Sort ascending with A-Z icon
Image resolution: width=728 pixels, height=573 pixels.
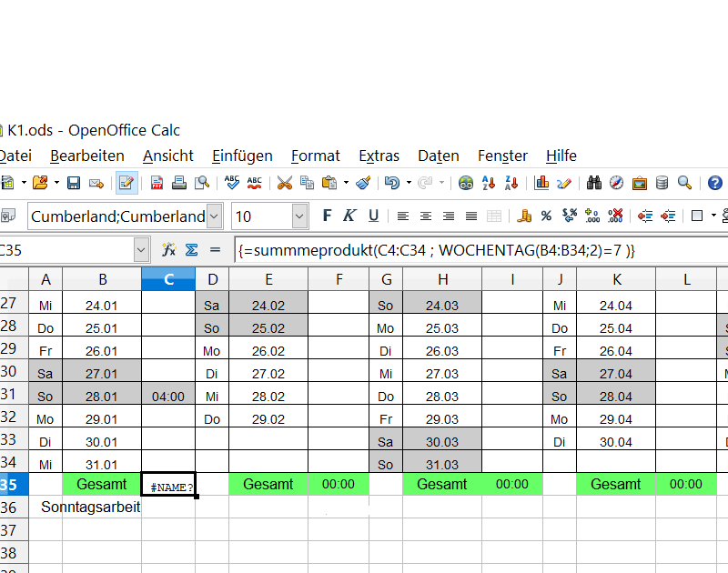click(x=489, y=183)
